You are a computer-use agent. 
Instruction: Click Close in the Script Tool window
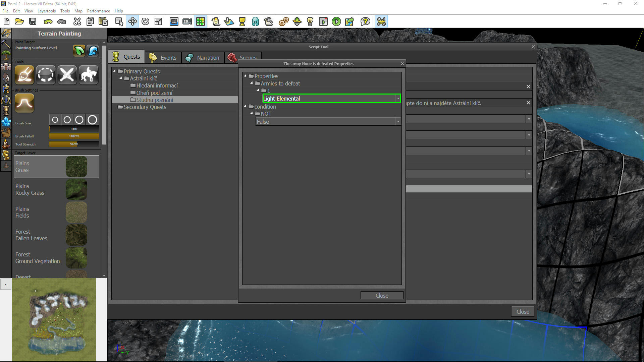pyautogui.click(x=523, y=312)
